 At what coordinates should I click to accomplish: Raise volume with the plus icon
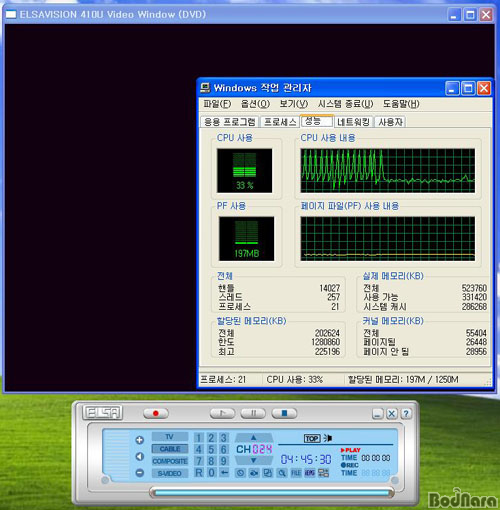[140, 440]
